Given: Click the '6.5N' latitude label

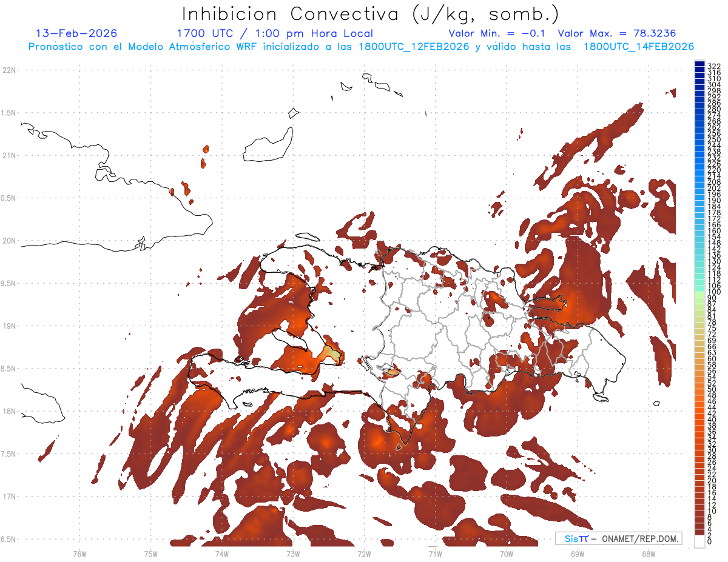Looking at the screenshot, I should pyautogui.click(x=8, y=540).
